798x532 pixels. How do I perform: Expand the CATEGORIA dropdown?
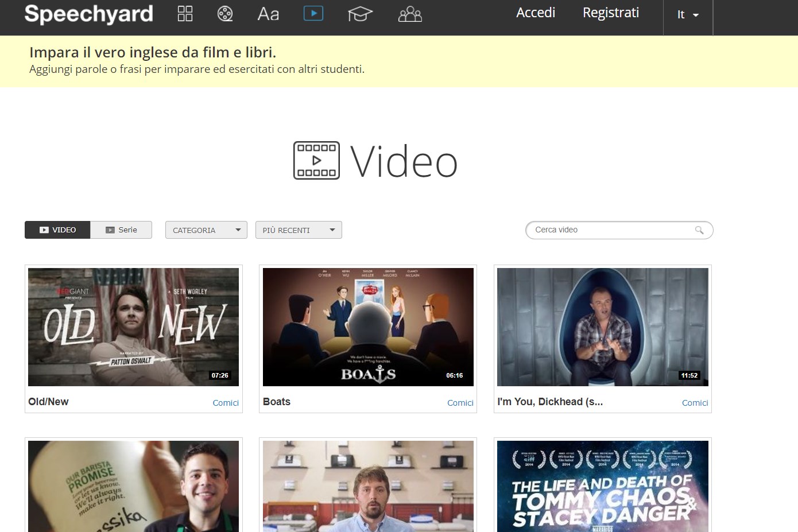click(x=206, y=230)
